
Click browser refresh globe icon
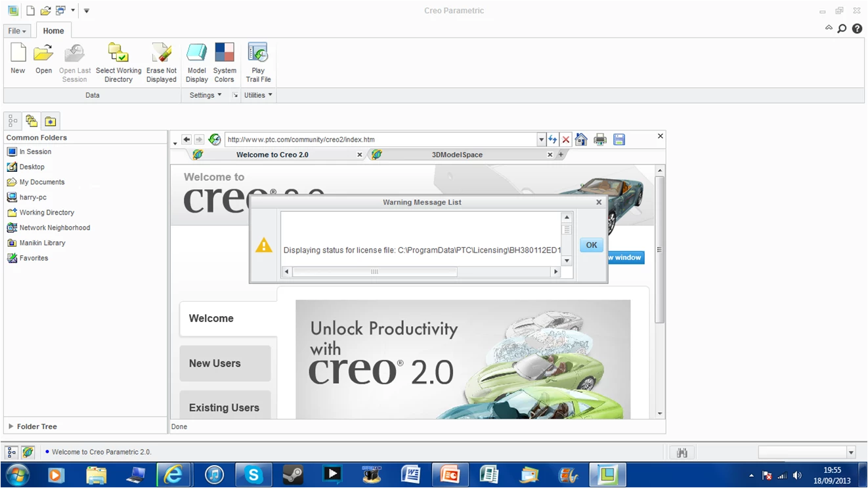coord(215,139)
